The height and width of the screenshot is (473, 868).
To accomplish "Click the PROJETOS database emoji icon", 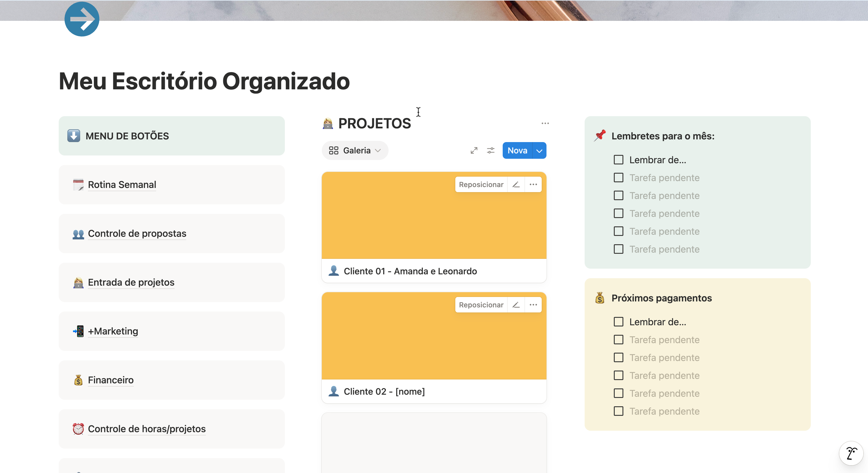I will click(x=327, y=123).
